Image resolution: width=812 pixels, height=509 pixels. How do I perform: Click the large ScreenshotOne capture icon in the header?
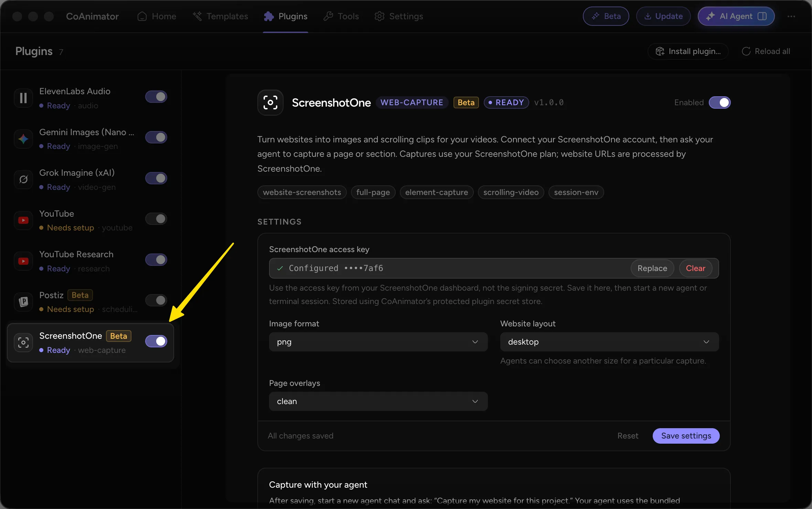pos(270,102)
